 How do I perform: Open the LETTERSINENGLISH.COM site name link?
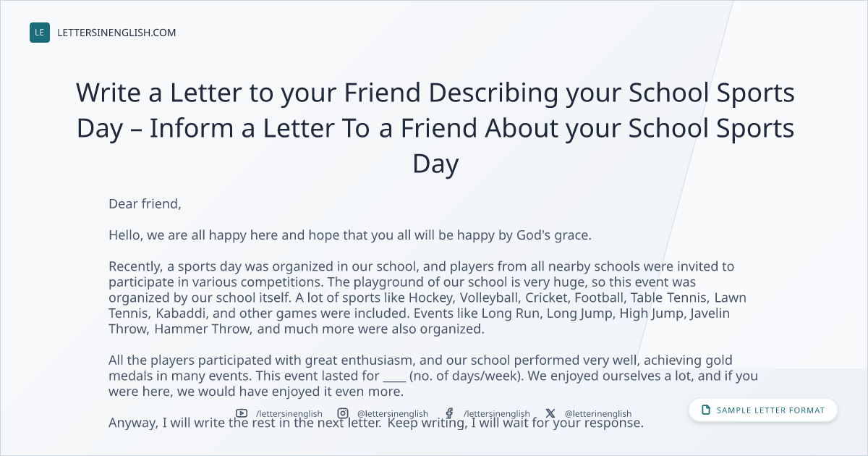tap(116, 33)
